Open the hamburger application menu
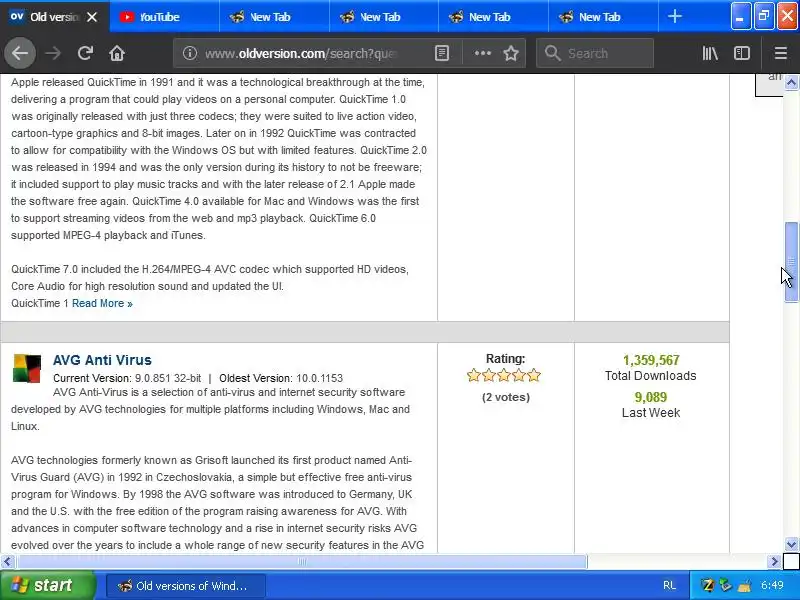Screen dimensions: 800x600 (781, 53)
